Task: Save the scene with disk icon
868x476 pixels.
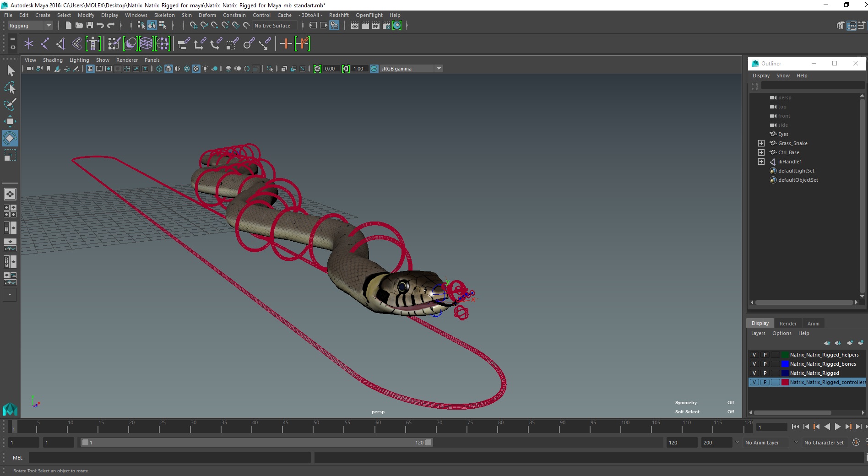Action: pos(90,26)
